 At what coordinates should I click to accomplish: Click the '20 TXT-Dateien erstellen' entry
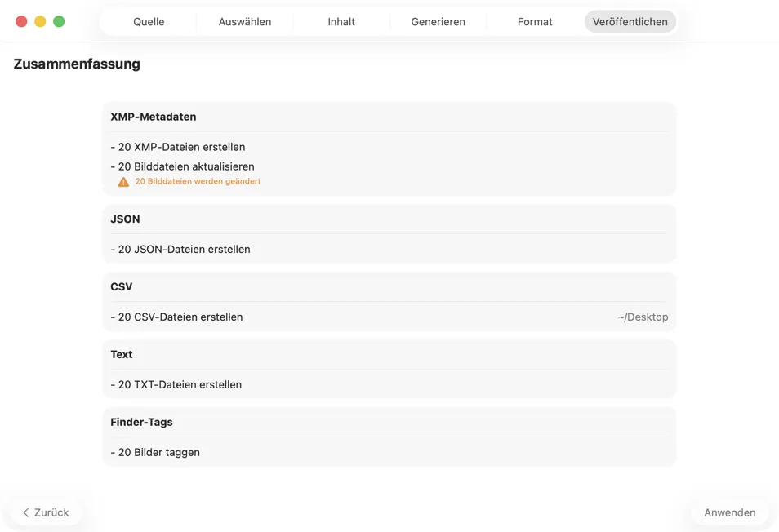tap(176, 384)
